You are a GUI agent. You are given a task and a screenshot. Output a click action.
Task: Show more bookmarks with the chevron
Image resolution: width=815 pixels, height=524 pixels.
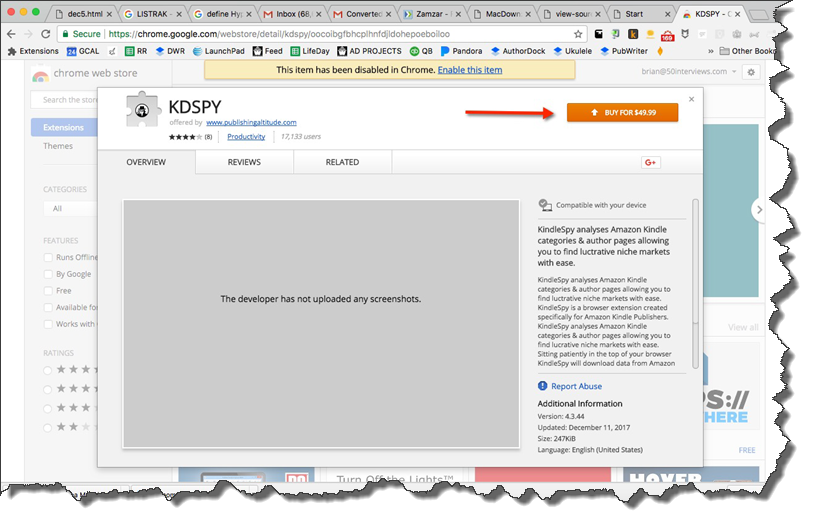pyautogui.click(x=711, y=51)
